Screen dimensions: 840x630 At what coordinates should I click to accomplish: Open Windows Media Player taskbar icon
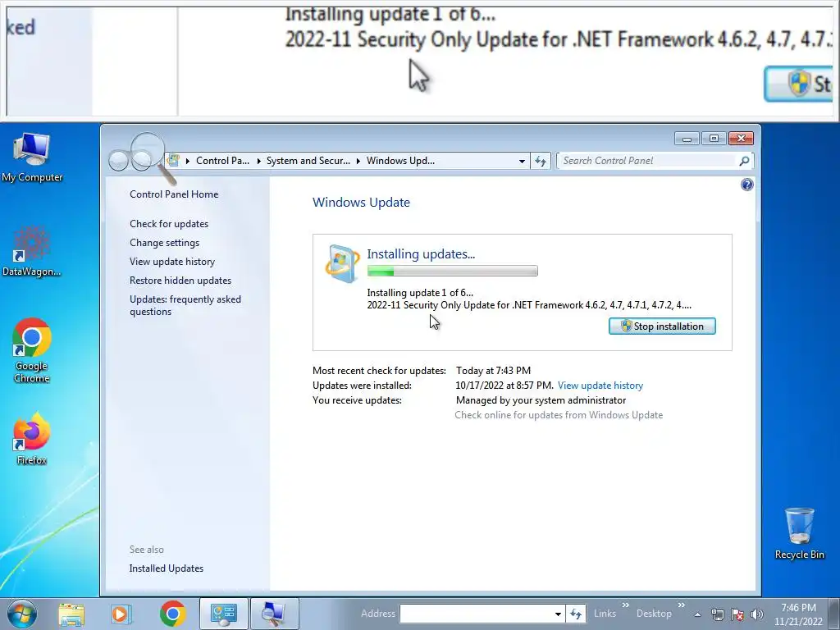pos(121,614)
